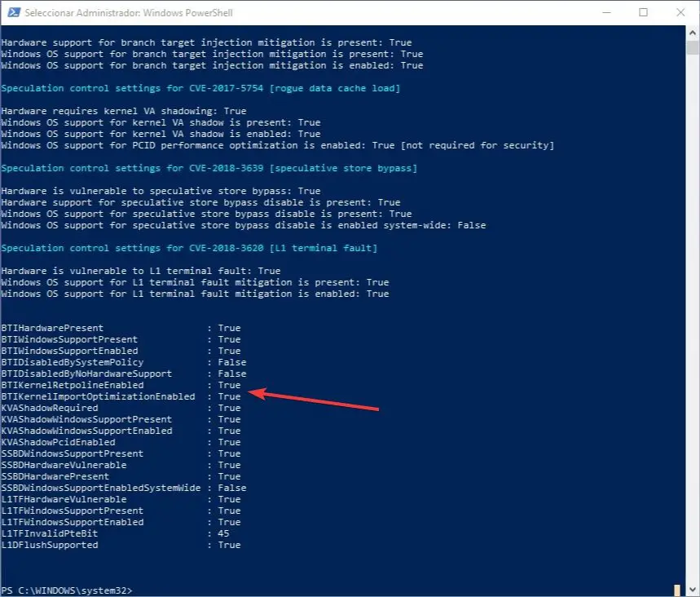Click 'Hardware is vulnerable to speculative store bypass' line

pyautogui.click(x=161, y=191)
